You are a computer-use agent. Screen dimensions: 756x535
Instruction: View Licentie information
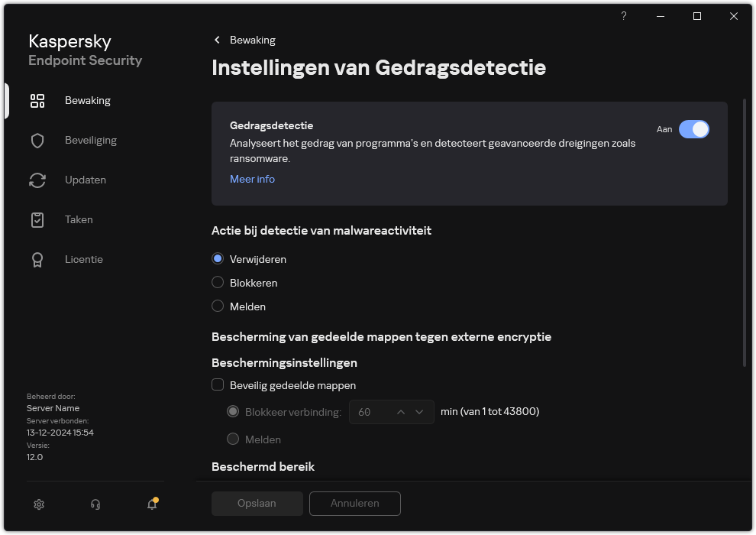coord(83,259)
